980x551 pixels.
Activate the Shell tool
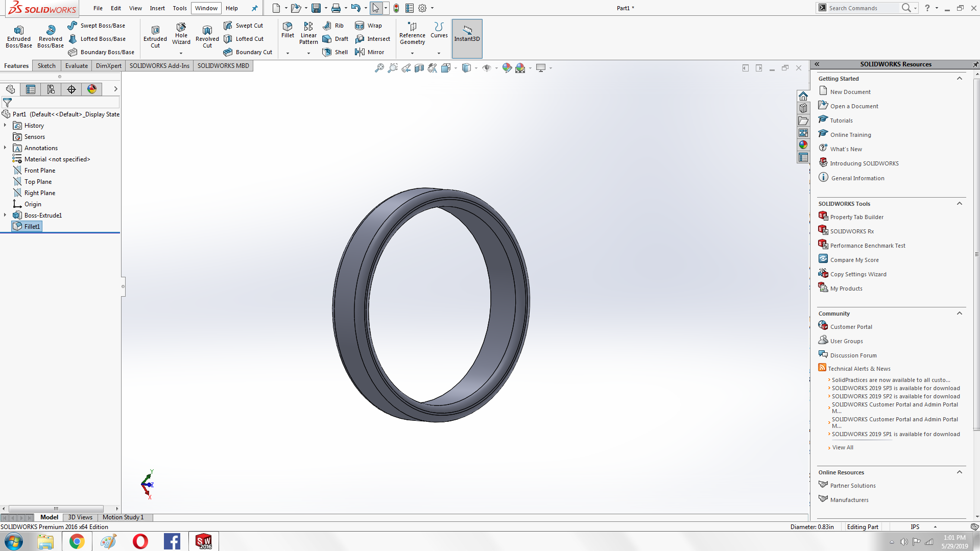[335, 52]
